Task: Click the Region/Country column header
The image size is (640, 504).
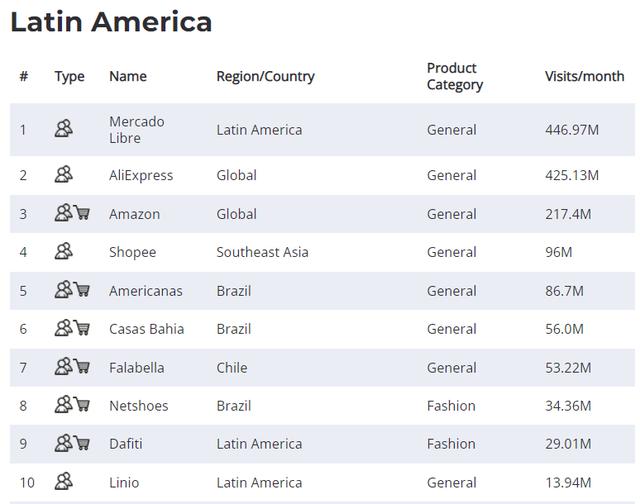Action: pyautogui.click(x=265, y=76)
